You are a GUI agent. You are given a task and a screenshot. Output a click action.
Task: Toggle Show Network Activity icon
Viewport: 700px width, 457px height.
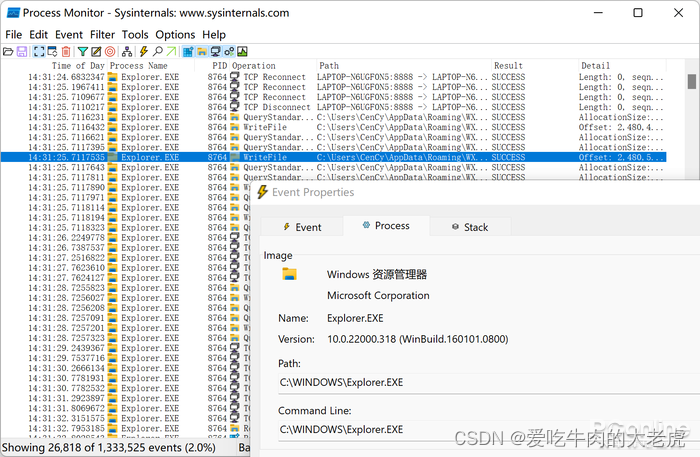[215, 52]
